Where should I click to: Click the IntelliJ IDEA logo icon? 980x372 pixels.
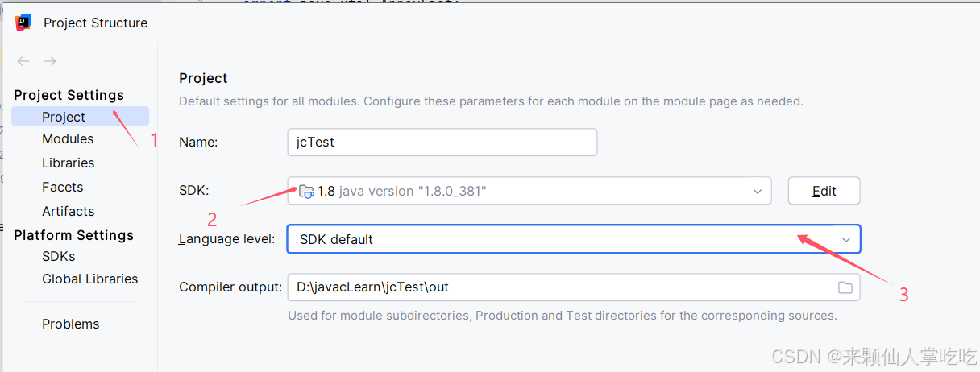coord(23,23)
